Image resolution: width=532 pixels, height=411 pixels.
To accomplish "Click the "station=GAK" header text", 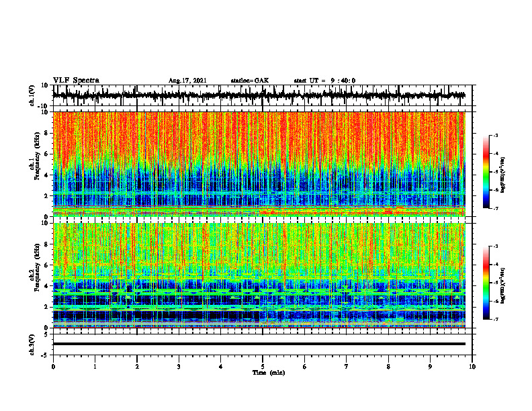I will (250, 81).
